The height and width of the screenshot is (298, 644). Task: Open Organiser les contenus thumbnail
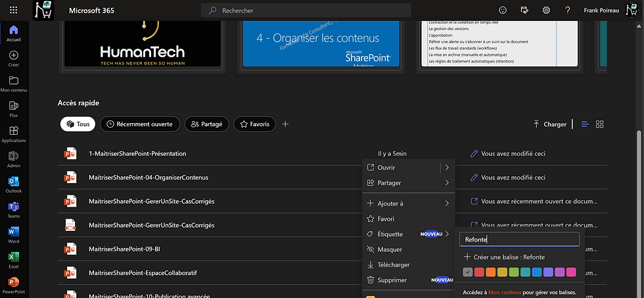tap(321, 43)
